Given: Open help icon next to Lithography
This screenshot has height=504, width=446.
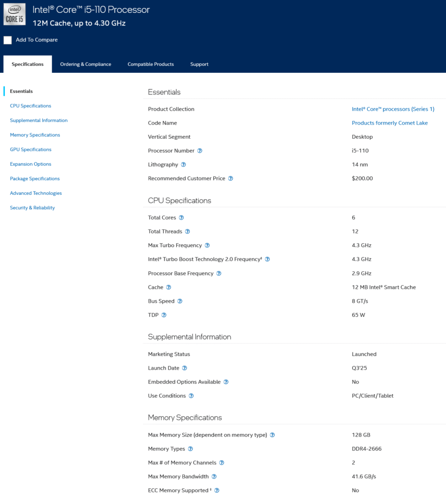Looking at the screenshot, I should click(183, 164).
